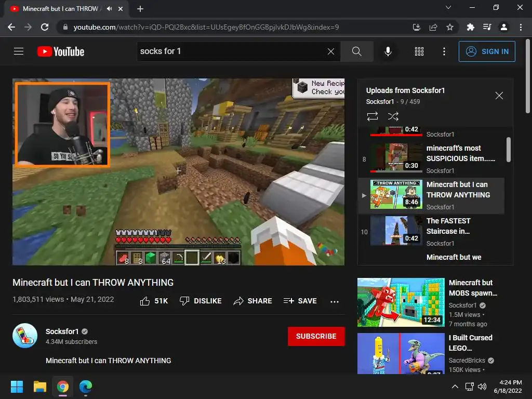
Task: Click the video title text
Action: coord(93,282)
